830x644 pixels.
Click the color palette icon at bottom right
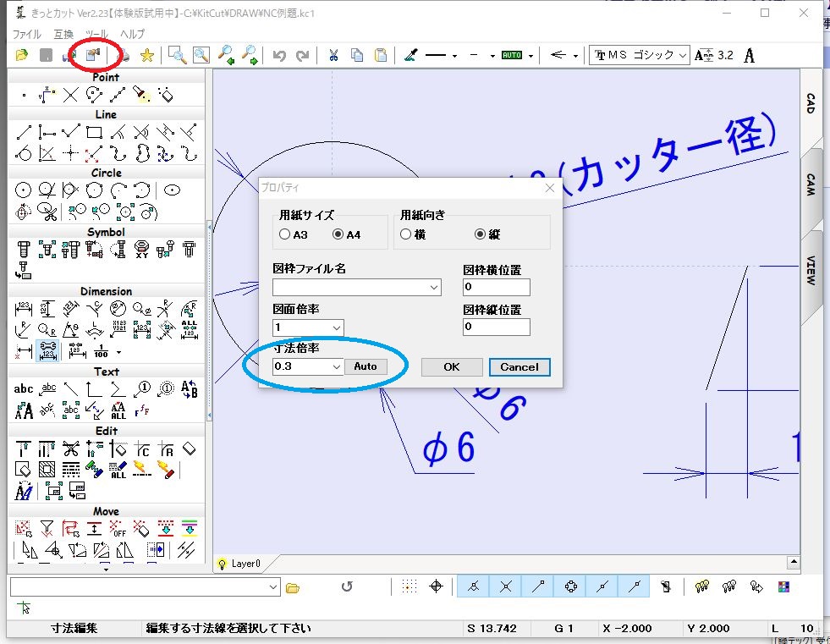pos(783,586)
